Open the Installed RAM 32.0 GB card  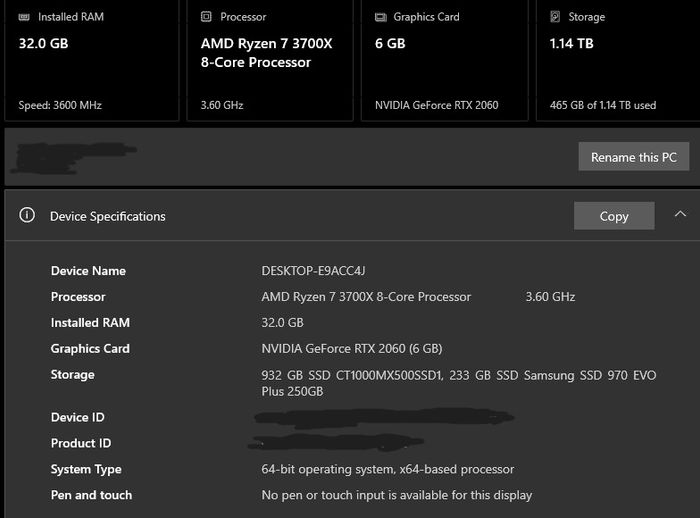[x=92, y=60]
